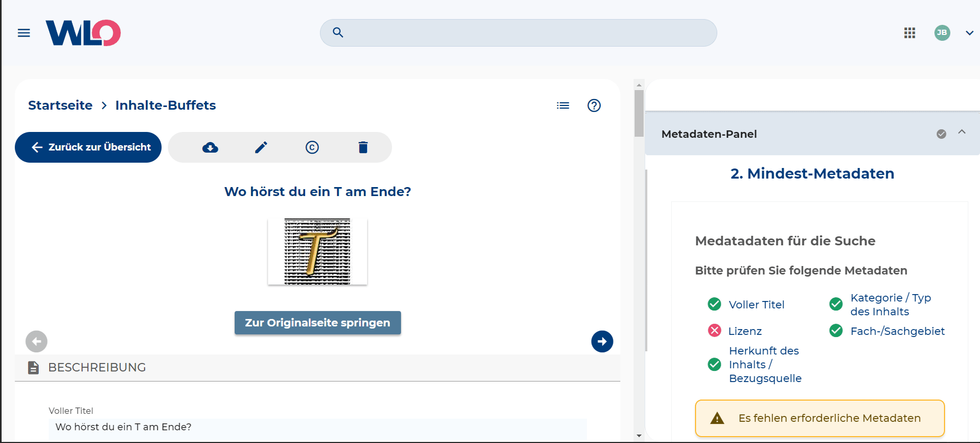This screenshot has width=980, height=443.
Task: Expand the user account dropdown arrow
Action: (x=969, y=33)
